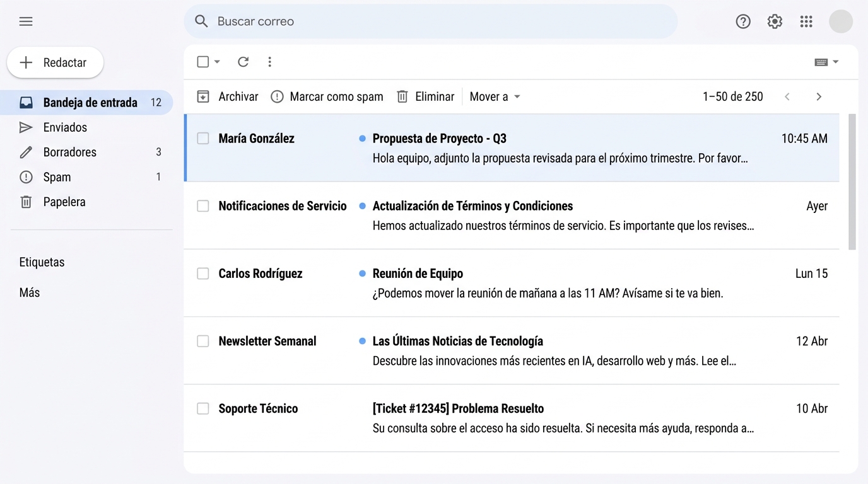Go to next page arrow
Viewport: 868px width, 484px height.
point(819,96)
